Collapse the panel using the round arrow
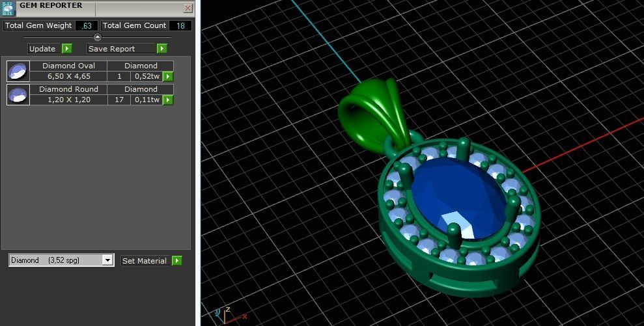This screenshot has width=644, height=326. [x=97, y=37]
